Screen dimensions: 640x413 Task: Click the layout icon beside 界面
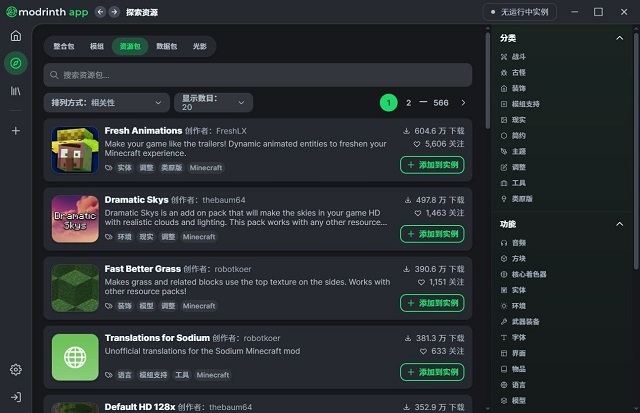tap(504, 353)
